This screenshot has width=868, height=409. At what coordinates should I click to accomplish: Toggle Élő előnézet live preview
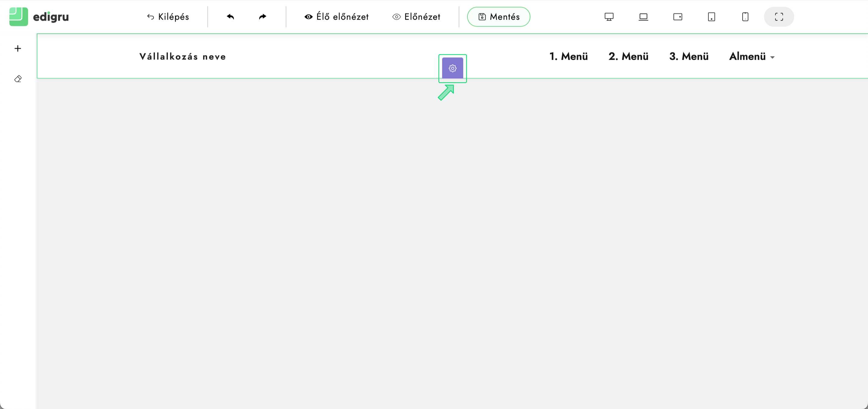(x=336, y=17)
